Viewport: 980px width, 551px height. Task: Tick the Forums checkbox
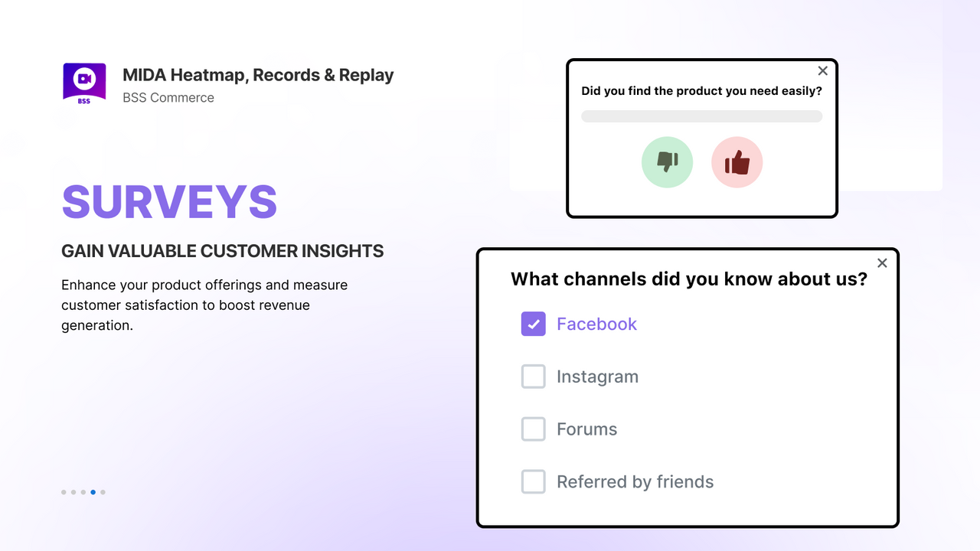click(534, 429)
